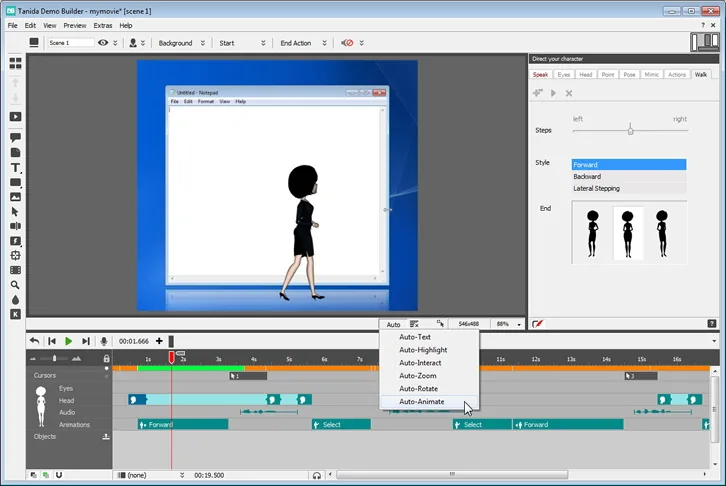The height and width of the screenshot is (486, 726).
Task: Toggle the muted sound icon in toolbar
Action: (347, 43)
